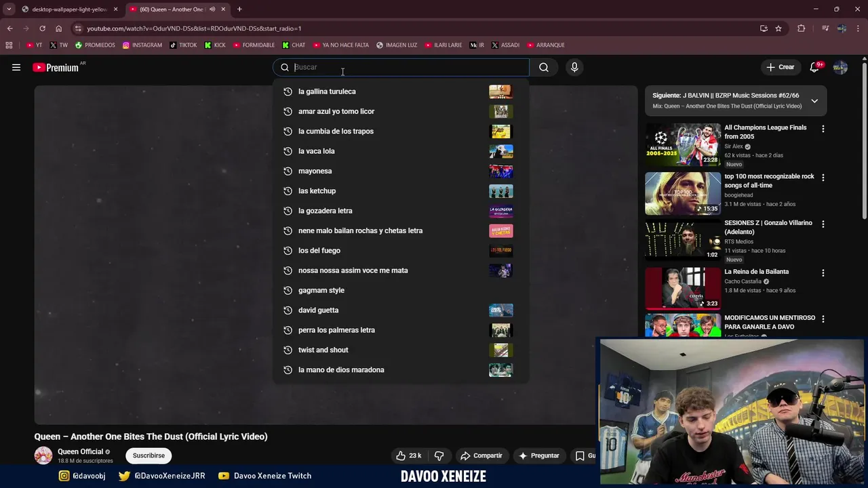Open the tab search dropdown arrow
The width and height of the screenshot is (868, 488).
pyautogui.click(x=8, y=9)
